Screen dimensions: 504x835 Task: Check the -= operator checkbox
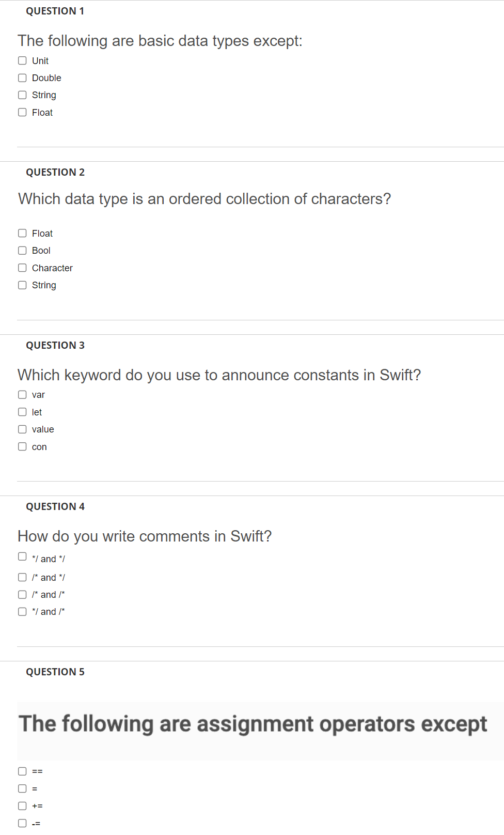(22, 823)
